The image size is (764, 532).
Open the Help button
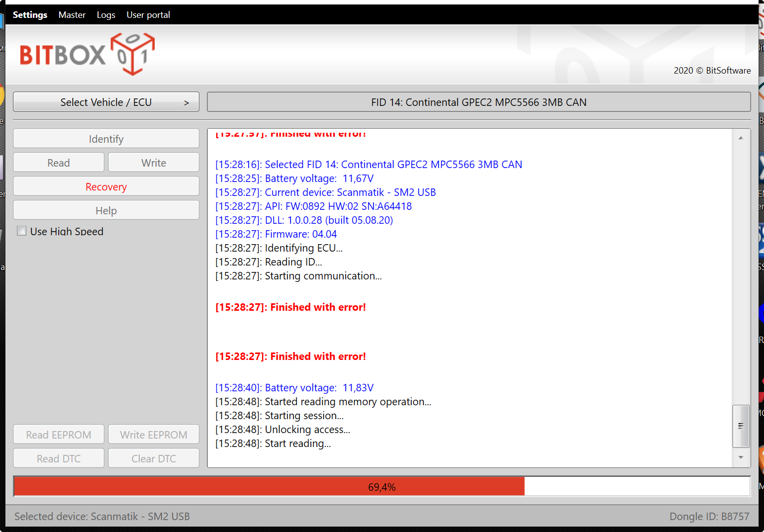coord(106,211)
